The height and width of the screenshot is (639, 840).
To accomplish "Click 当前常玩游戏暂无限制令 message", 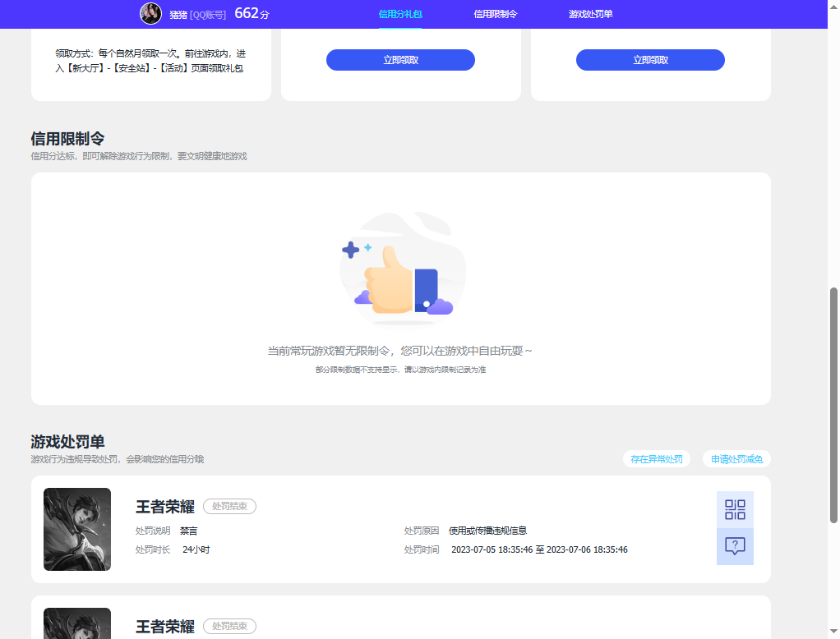I will [399, 351].
